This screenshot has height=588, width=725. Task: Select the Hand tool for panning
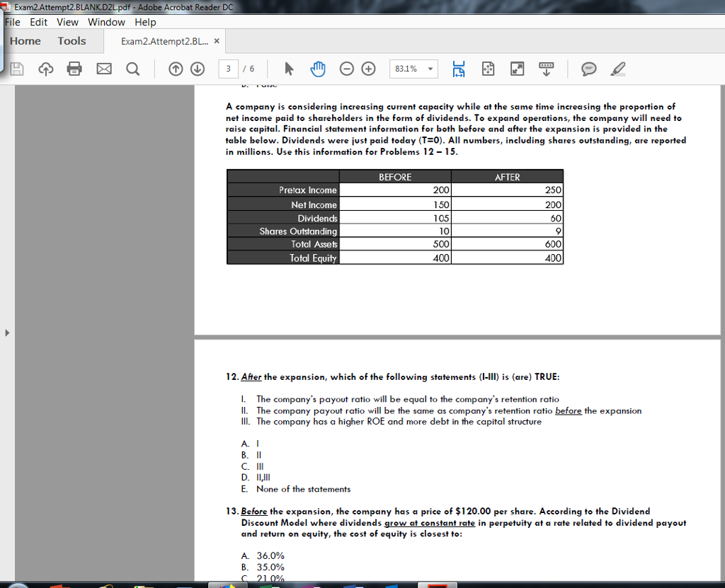[x=318, y=69]
